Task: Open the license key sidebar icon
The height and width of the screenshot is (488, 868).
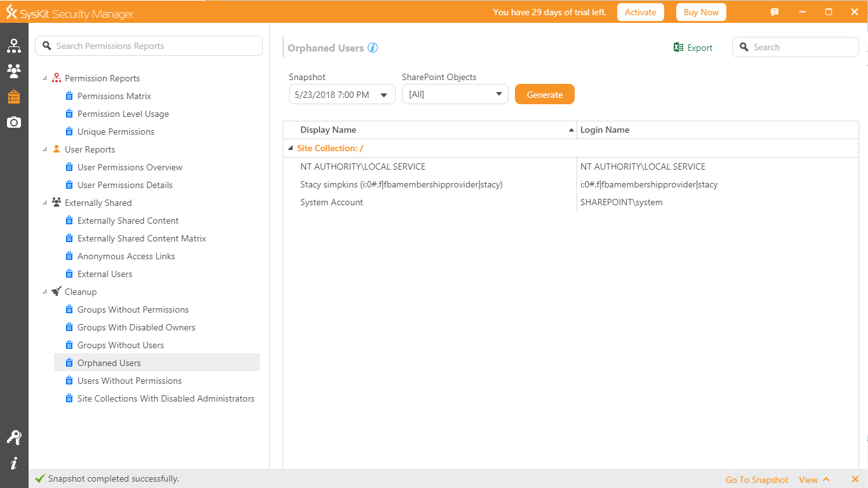Action: [14, 437]
